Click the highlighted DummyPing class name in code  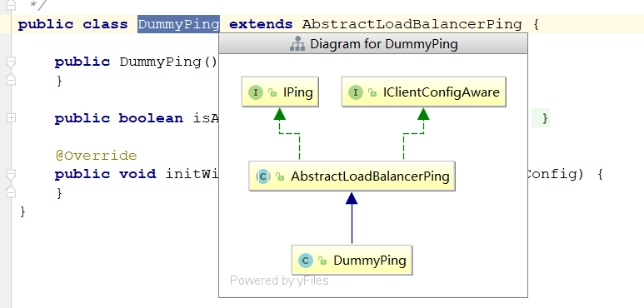[178, 24]
